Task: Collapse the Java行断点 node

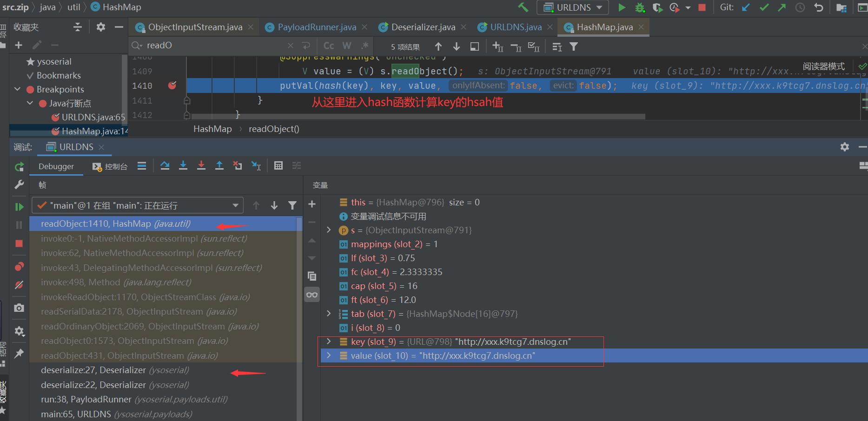Action: coord(30,103)
